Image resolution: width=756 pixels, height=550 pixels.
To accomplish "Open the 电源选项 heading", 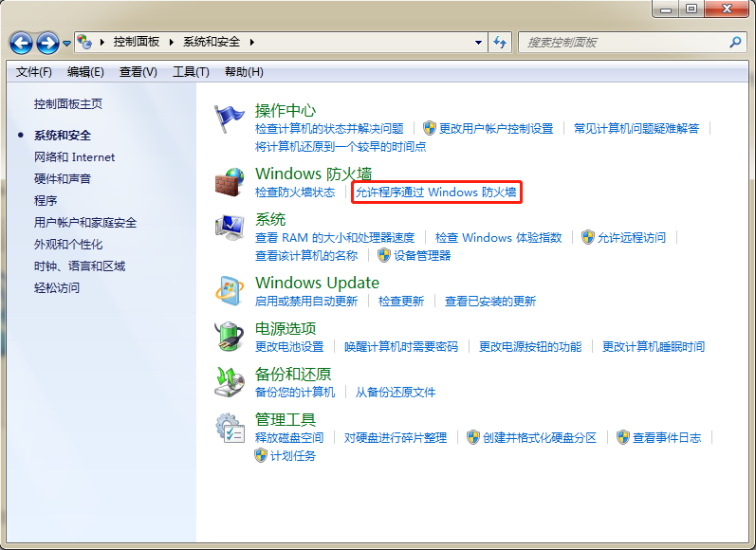I will [285, 328].
